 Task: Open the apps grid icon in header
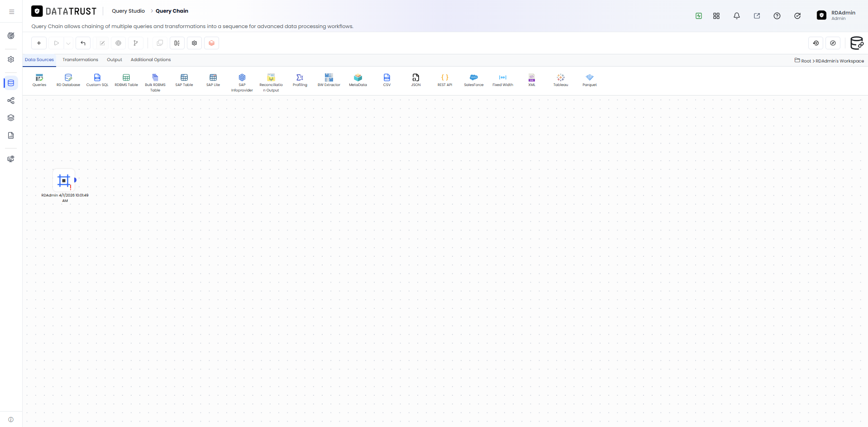(x=716, y=16)
